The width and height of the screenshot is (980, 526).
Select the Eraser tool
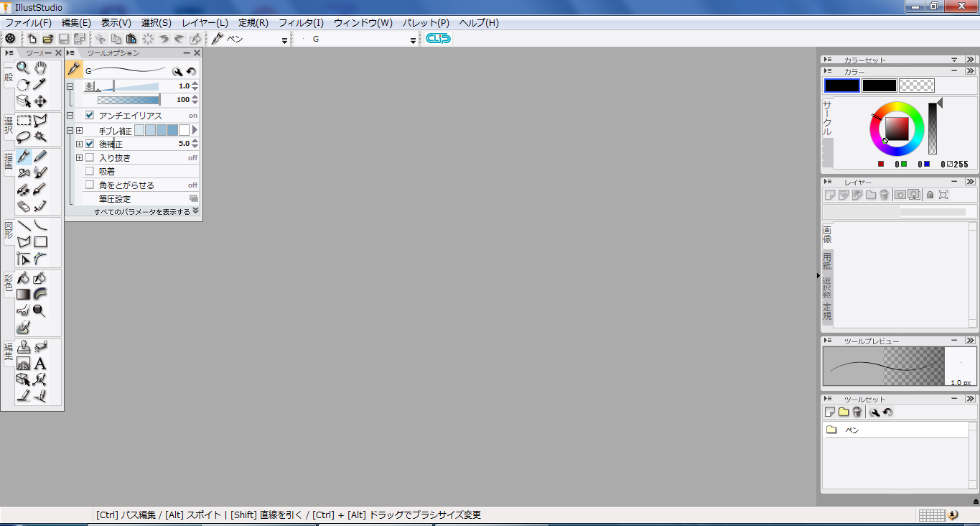24,206
